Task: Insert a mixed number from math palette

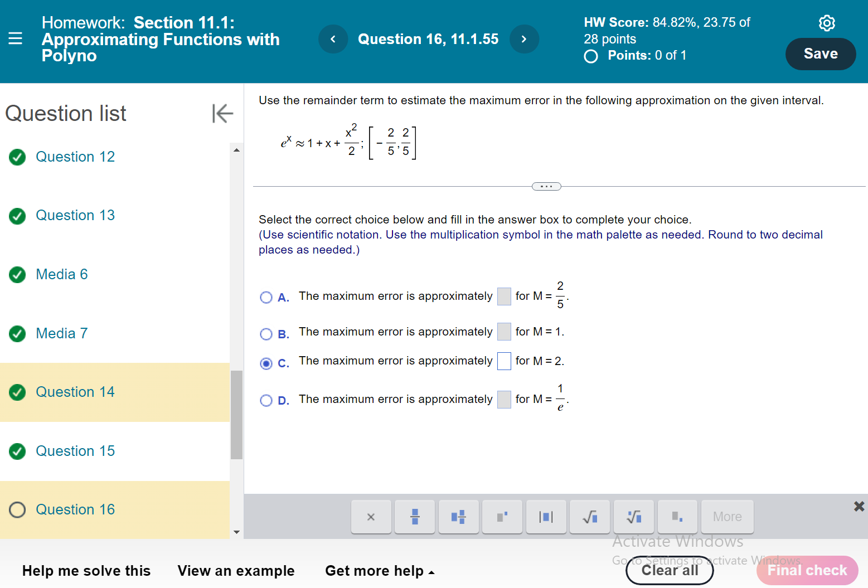Action: [458, 517]
